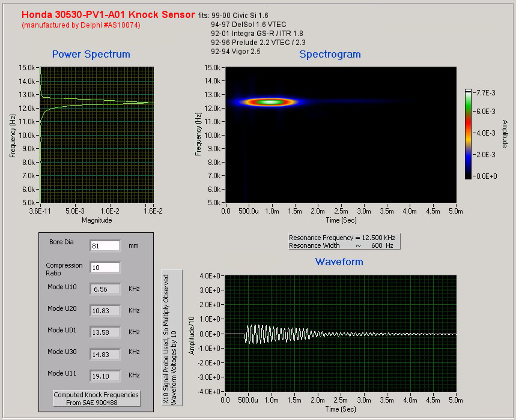Select the "Spectrogram" graph title
516x420 pixels.
point(330,54)
